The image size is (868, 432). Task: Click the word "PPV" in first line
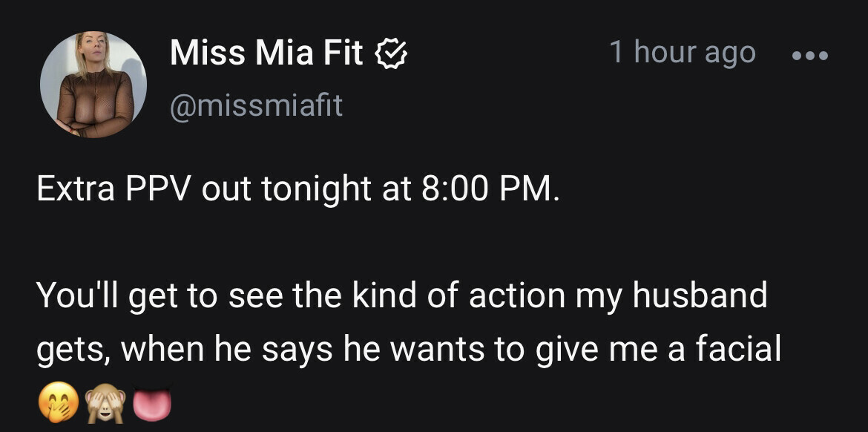tap(157, 191)
